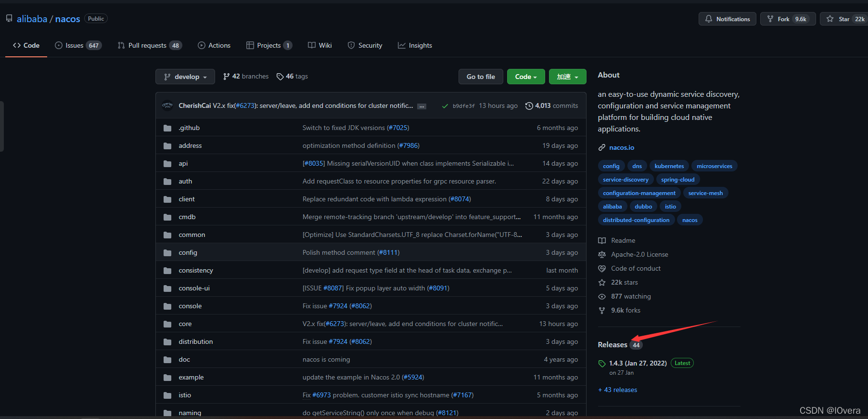868x419 pixels.
Task: Click the green commit status checkmark
Action: [x=445, y=106]
